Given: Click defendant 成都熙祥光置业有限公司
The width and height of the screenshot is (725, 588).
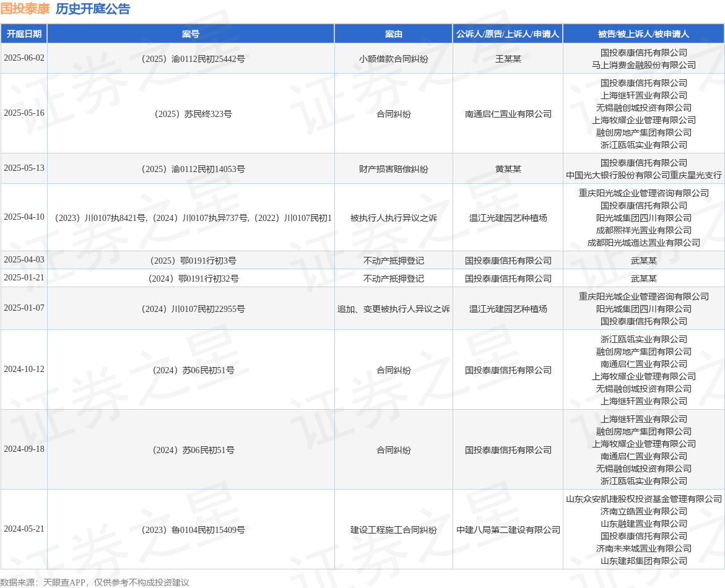Looking at the screenshot, I should 644,230.
